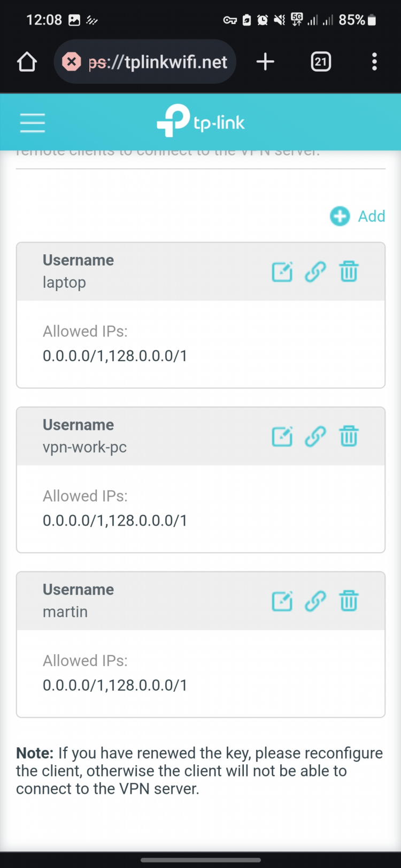The width and height of the screenshot is (401, 868).
Task: Open the tp-link hamburger menu
Action: pyautogui.click(x=33, y=122)
